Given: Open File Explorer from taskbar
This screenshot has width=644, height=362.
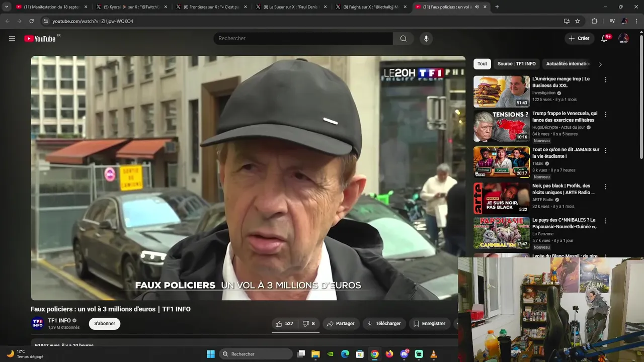Looking at the screenshot, I should (315, 354).
